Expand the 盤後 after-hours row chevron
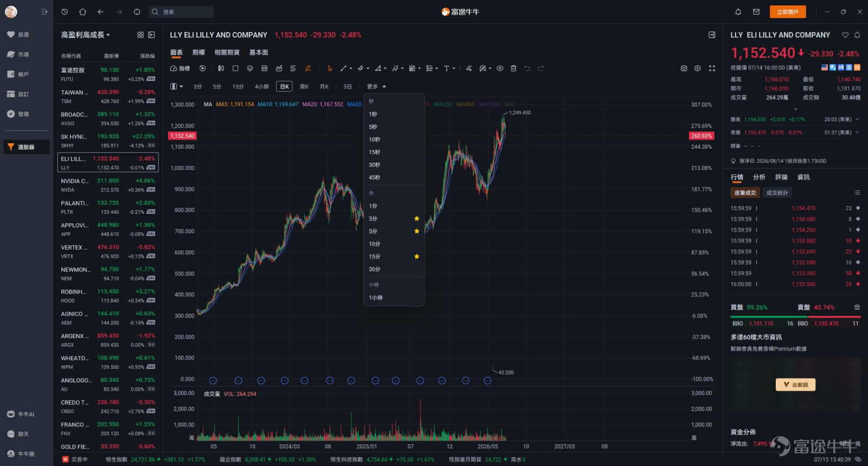 coord(857,119)
